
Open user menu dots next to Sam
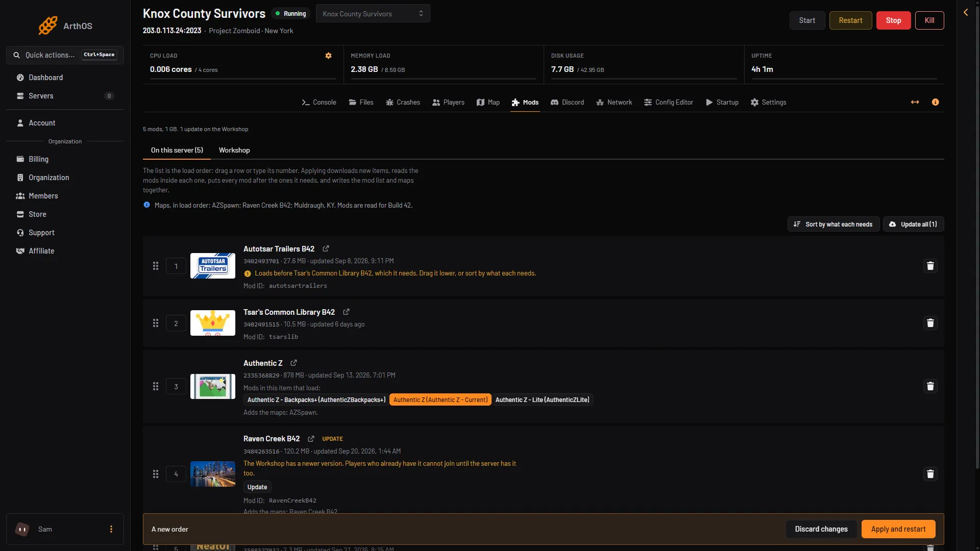point(111,529)
